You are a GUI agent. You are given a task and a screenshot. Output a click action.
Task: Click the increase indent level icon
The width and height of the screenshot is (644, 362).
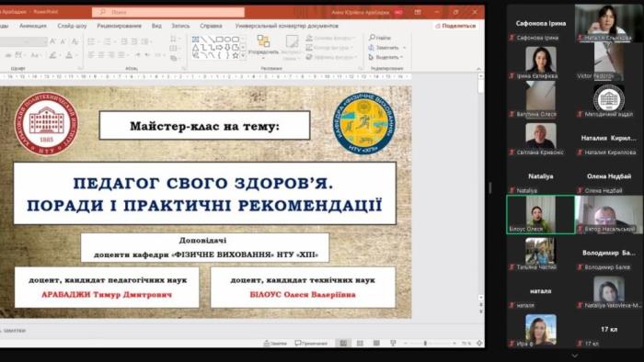[134, 41]
